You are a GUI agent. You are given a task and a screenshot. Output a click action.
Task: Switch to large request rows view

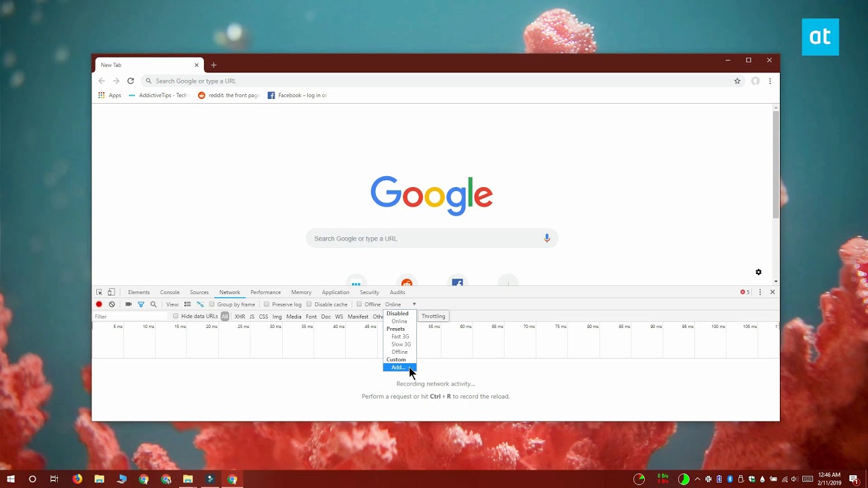[188, 304]
